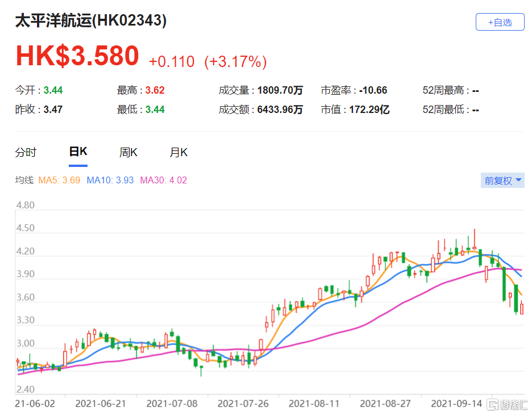Click the 2021-08-11 date axis label
This screenshot has height=415, width=532.
(x=314, y=404)
